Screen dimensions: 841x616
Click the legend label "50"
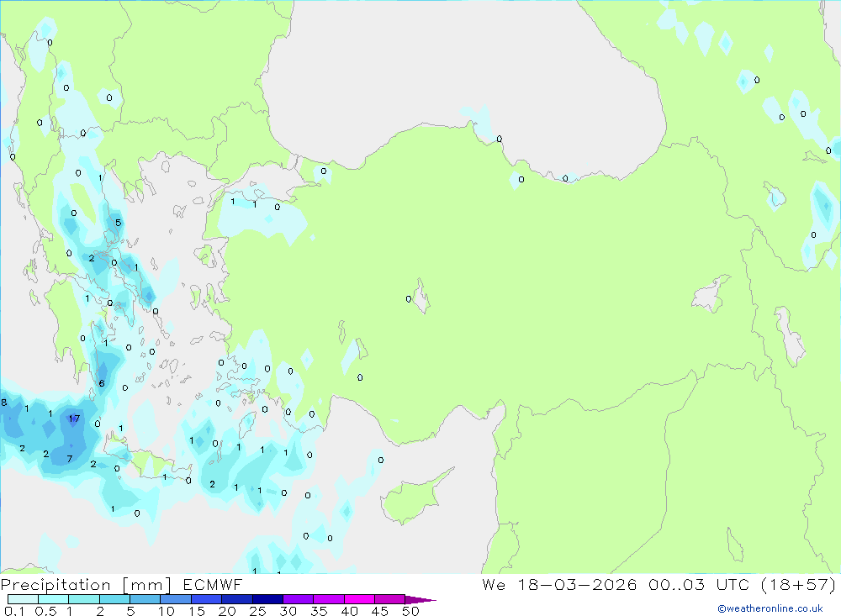click(410, 611)
